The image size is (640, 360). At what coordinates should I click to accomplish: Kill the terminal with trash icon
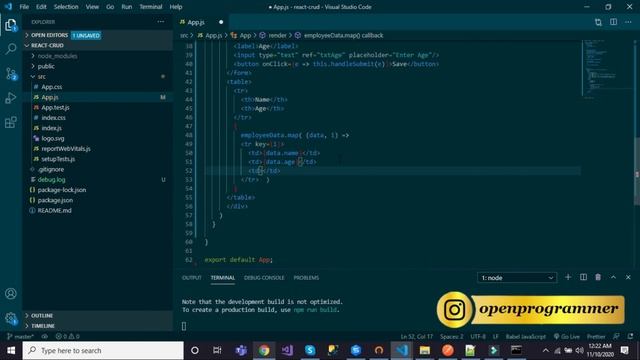tap(598, 277)
